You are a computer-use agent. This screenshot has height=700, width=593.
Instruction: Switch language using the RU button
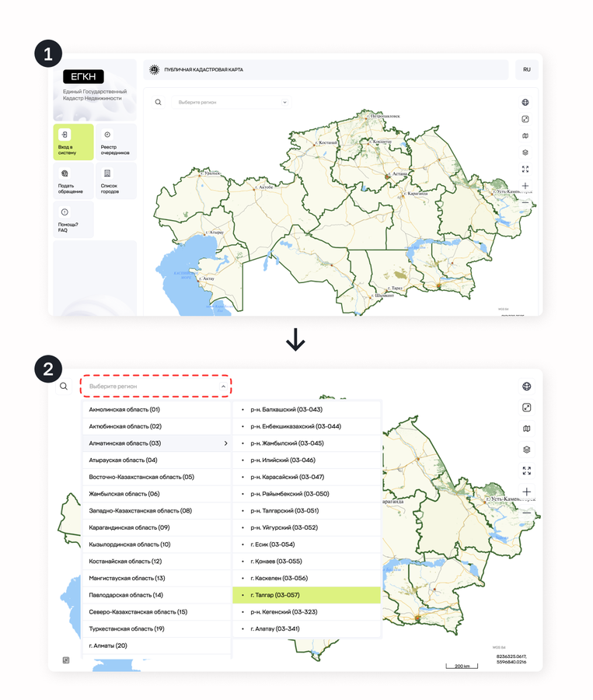click(526, 70)
